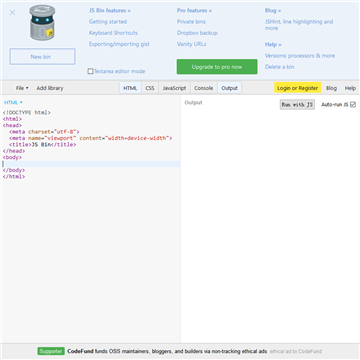Click the <!DOCTYPE html> code line
The height and width of the screenshot is (360, 360).
click(x=27, y=113)
